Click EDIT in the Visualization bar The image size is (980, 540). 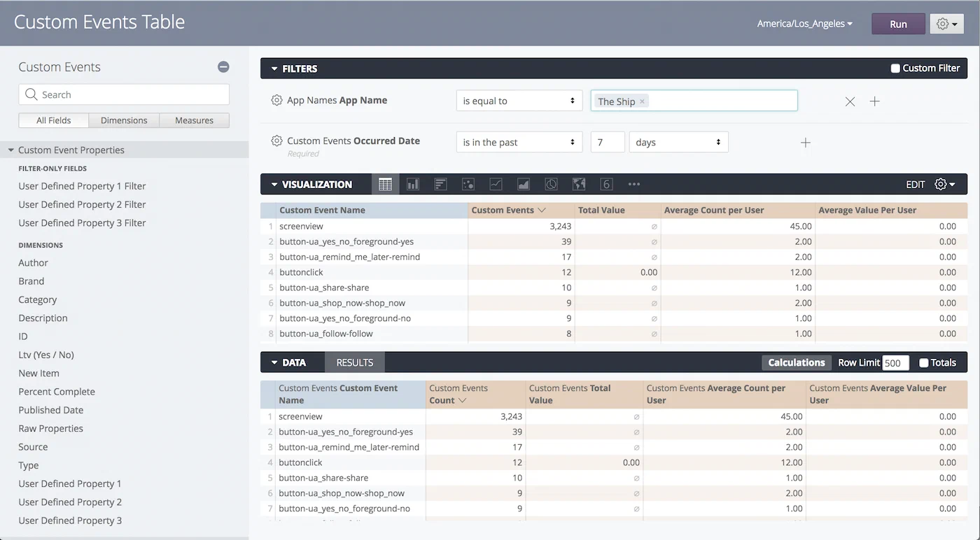[915, 184]
